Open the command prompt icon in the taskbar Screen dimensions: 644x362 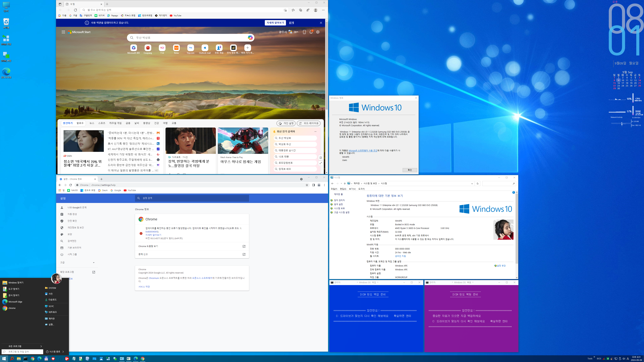[x=25, y=358]
